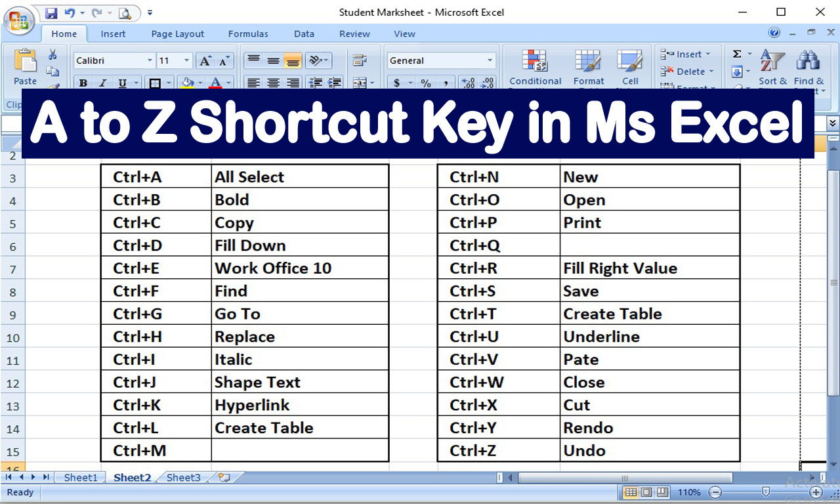Image resolution: width=840 pixels, height=504 pixels.
Task: Expand the Borders dropdown arrow
Action: pyautogui.click(x=168, y=83)
